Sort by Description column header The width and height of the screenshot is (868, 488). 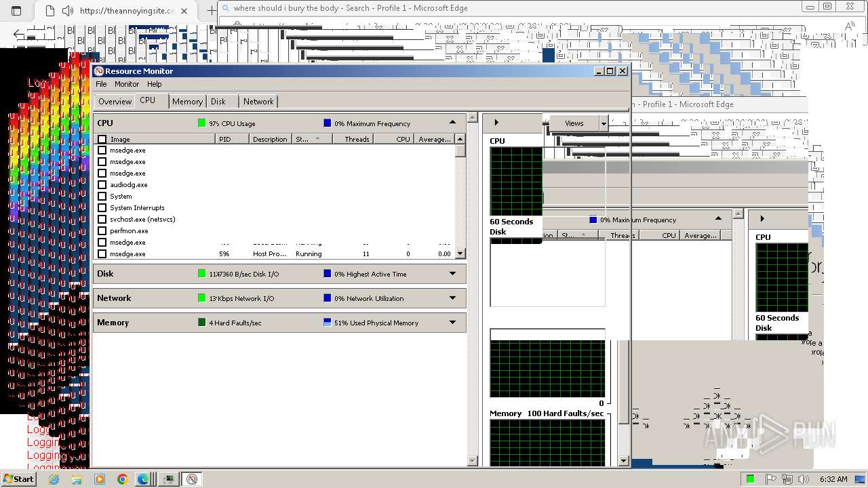(271, 139)
